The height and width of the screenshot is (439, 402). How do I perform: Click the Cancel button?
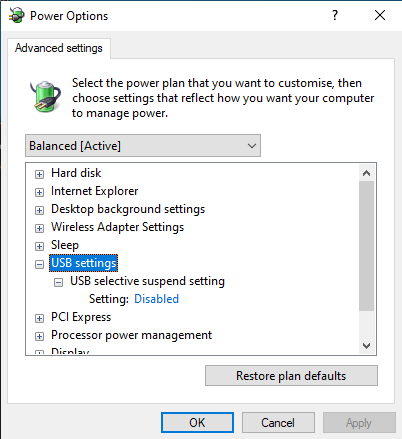(278, 423)
